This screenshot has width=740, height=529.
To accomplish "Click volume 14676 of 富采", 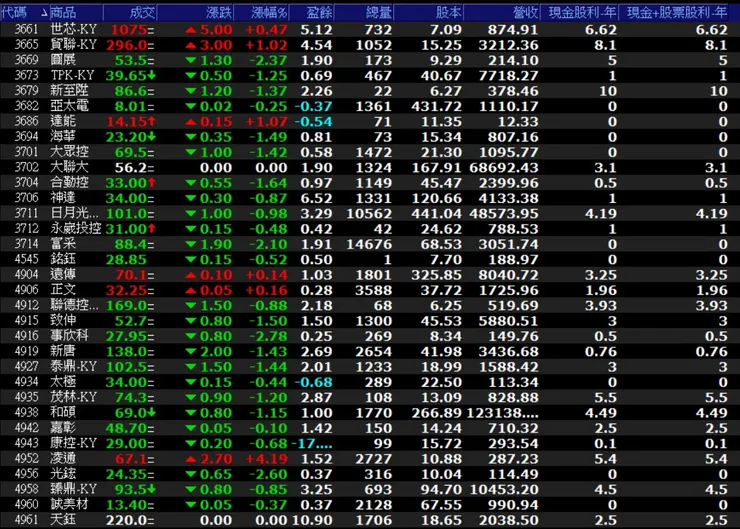I will [369, 244].
